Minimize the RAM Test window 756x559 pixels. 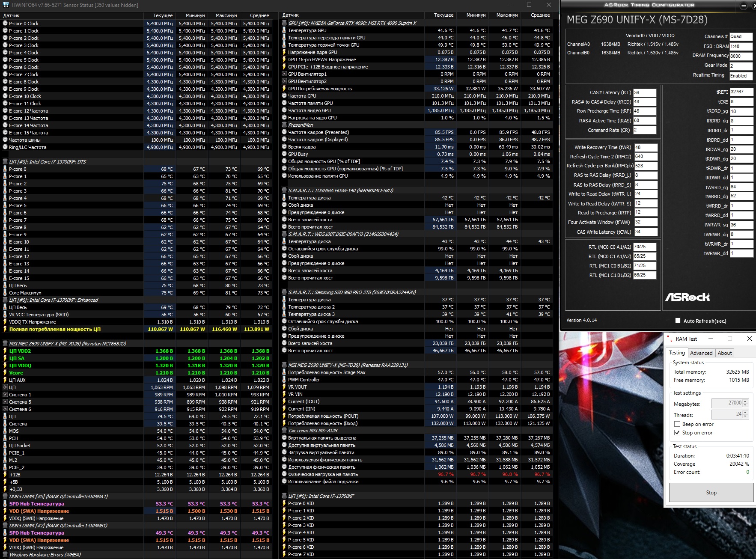coord(711,339)
